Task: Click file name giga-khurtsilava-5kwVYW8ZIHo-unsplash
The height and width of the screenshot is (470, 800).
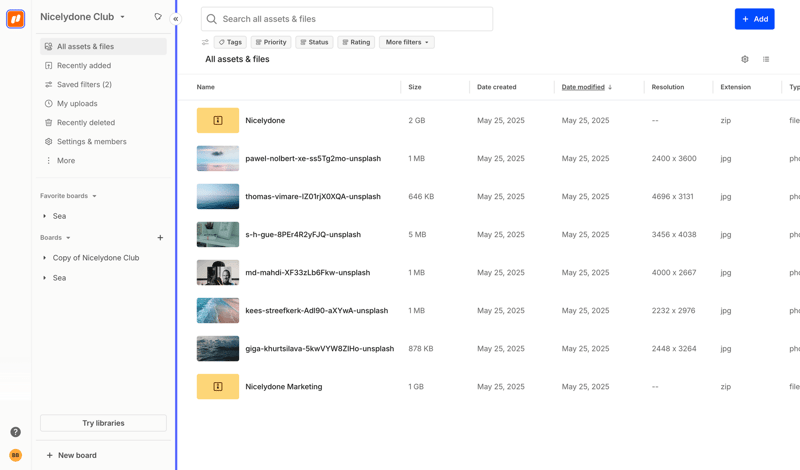Action: click(x=319, y=349)
